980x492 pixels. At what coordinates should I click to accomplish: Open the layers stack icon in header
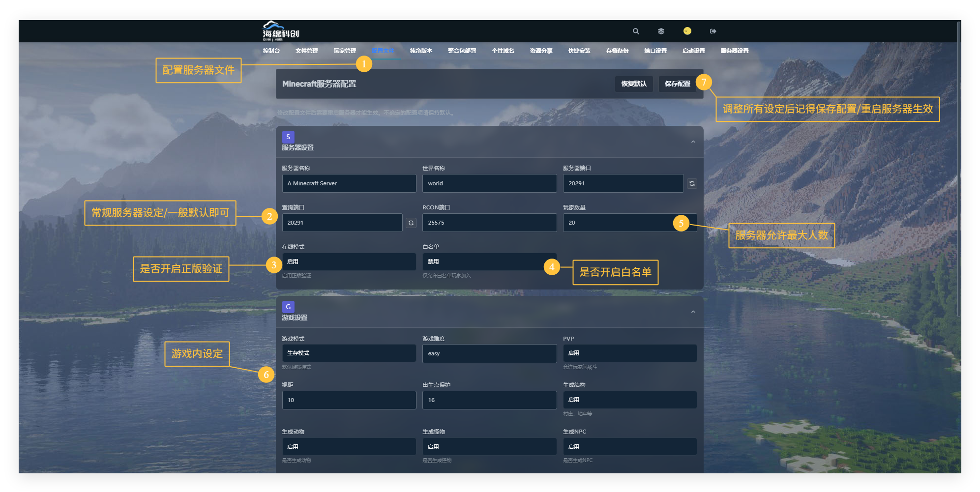[661, 31]
